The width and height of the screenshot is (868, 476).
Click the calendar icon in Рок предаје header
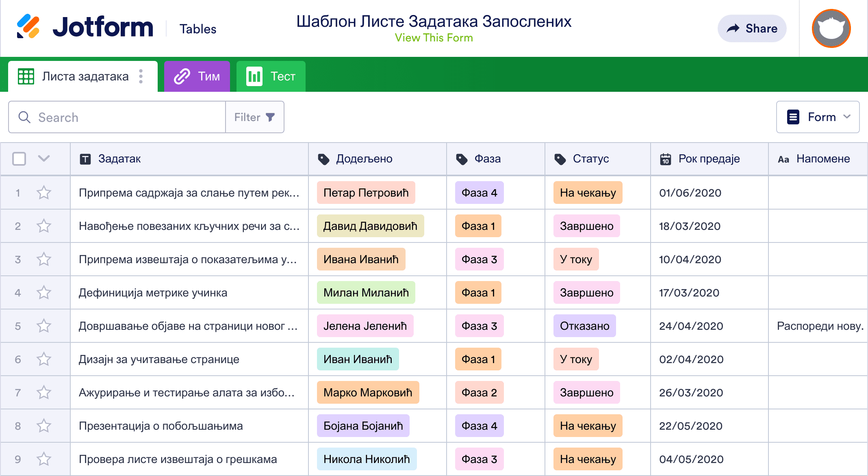point(666,159)
